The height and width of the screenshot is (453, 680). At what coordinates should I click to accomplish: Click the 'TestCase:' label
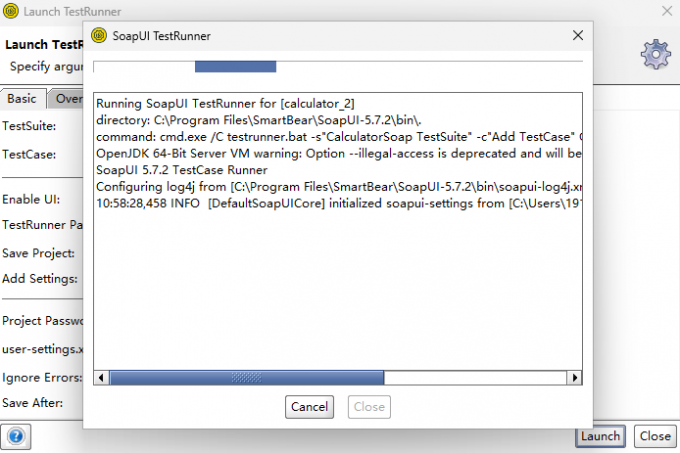point(29,155)
